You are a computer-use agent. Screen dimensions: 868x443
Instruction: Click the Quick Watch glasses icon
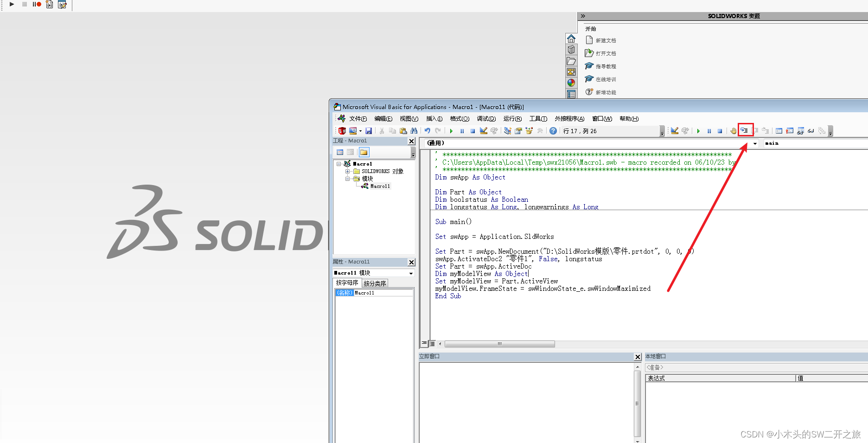click(x=811, y=131)
